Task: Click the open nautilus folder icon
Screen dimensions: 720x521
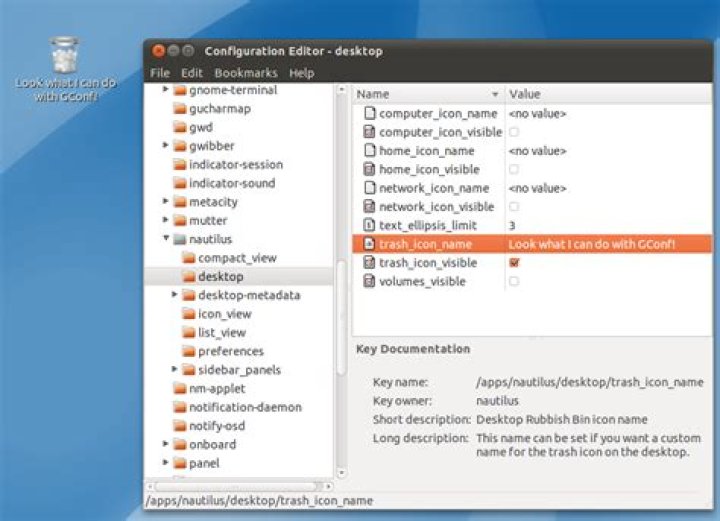Action: click(180, 239)
